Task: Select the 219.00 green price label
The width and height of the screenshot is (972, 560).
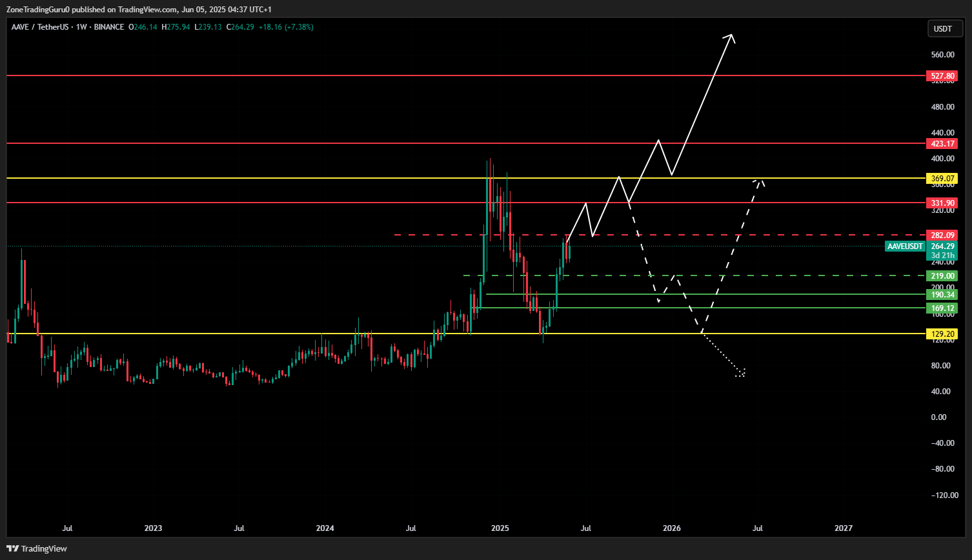Action: point(942,275)
